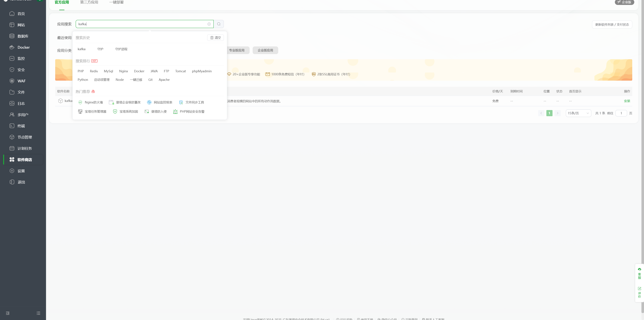Image resolution: width=644 pixels, height=320 pixels.
Task: Click the 节点管理 cube icon
Action: pyautogui.click(x=12, y=137)
